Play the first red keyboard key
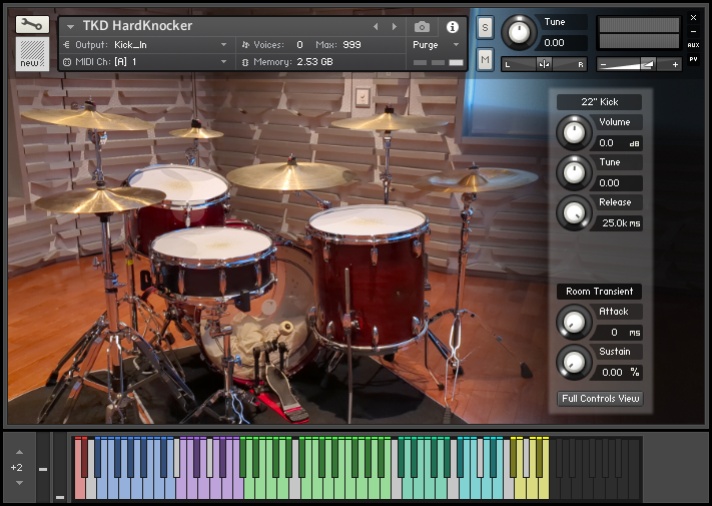This screenshot has width=712, height=506. [x=79, y=486]
